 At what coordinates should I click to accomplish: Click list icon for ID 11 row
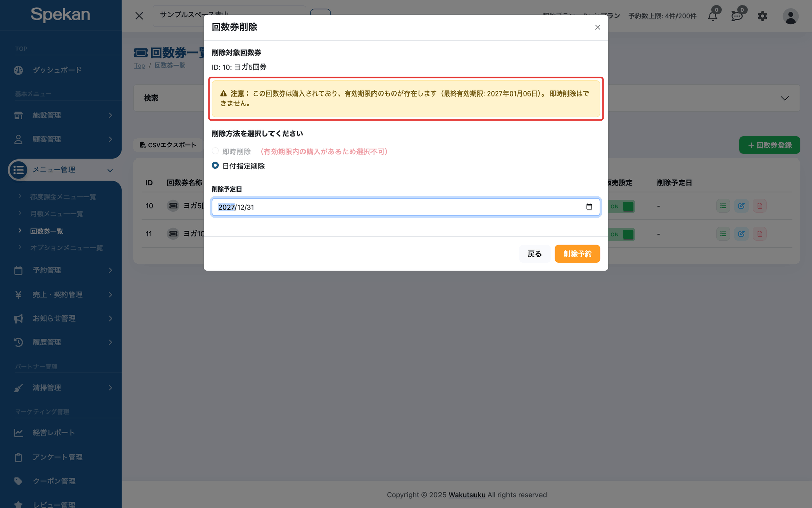723,234
